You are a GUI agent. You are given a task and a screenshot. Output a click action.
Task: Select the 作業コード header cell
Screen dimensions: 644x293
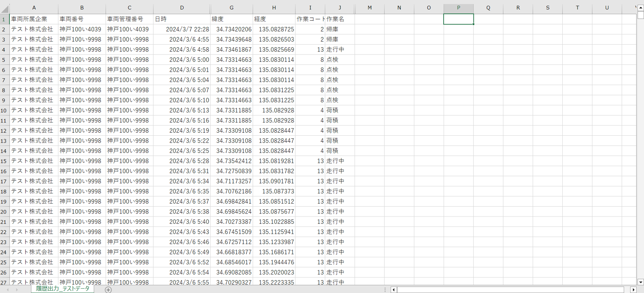[x=310, y=19]
